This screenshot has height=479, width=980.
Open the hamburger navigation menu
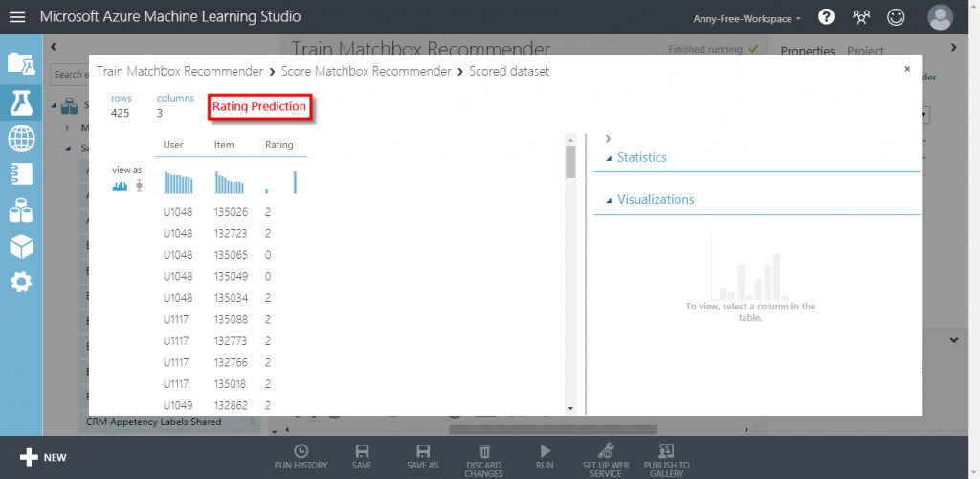click(x=17, y=17)
